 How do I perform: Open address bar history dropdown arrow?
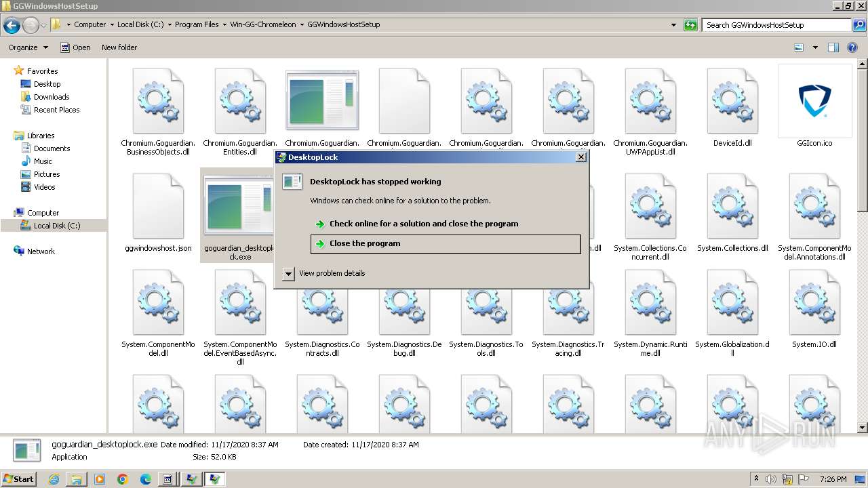point(673,25)
